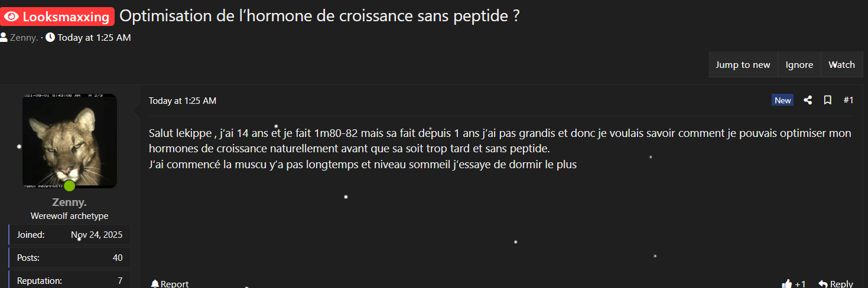Click the eye icon on the Looksmaxxing tag

point(11,17)
